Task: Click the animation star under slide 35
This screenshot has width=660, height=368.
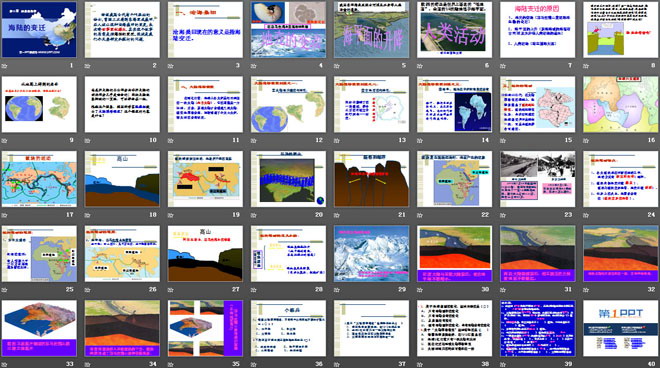Action: click(x=170, y=364)
